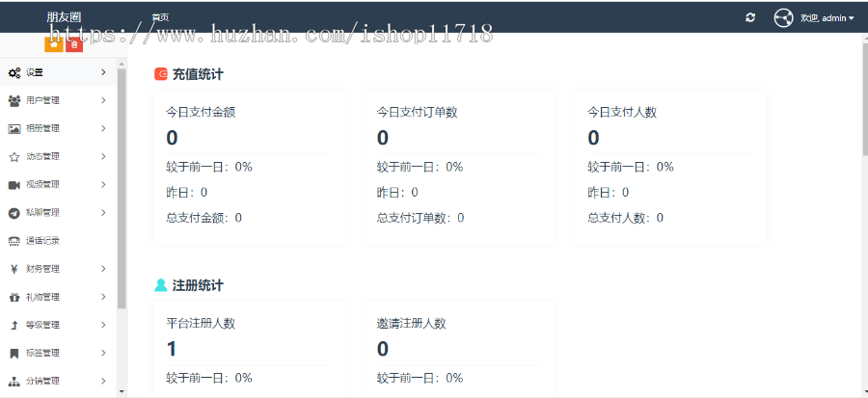Screen dimensions: 868x398
Task: Click the sidebar scroll up arrow
Action: [x=122, y=65]
